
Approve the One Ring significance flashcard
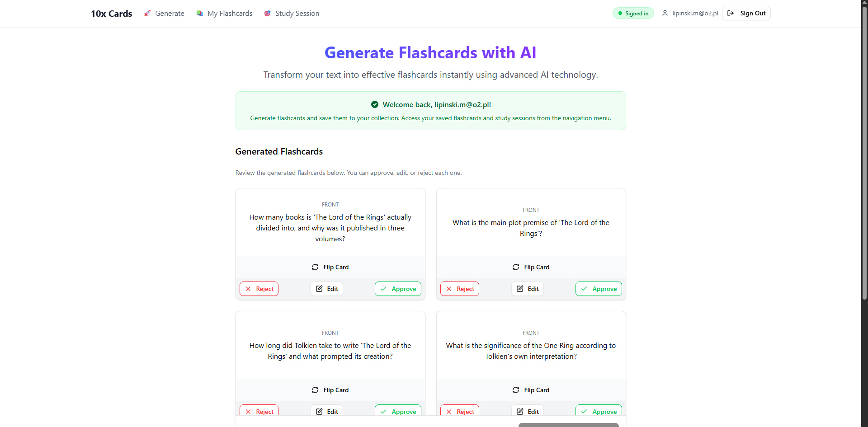tap(599, 411)
